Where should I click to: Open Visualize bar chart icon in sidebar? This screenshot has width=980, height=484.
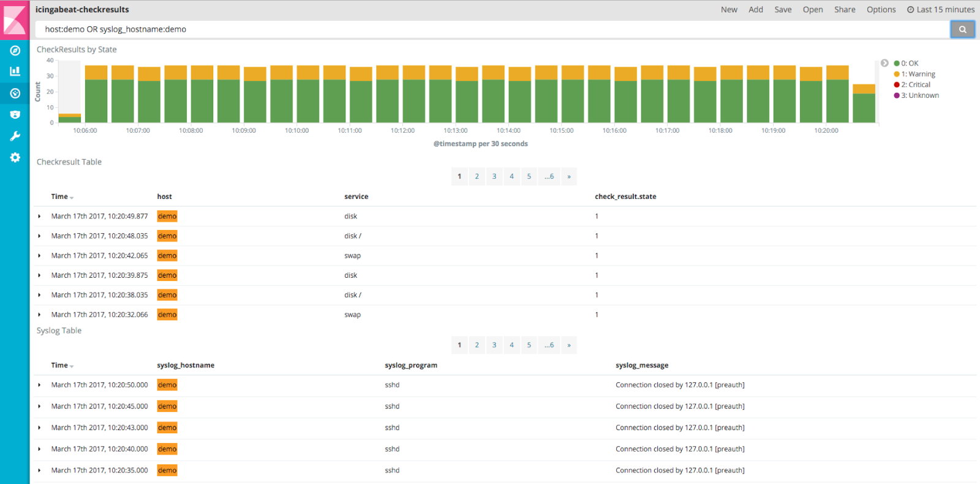[15, 72]
